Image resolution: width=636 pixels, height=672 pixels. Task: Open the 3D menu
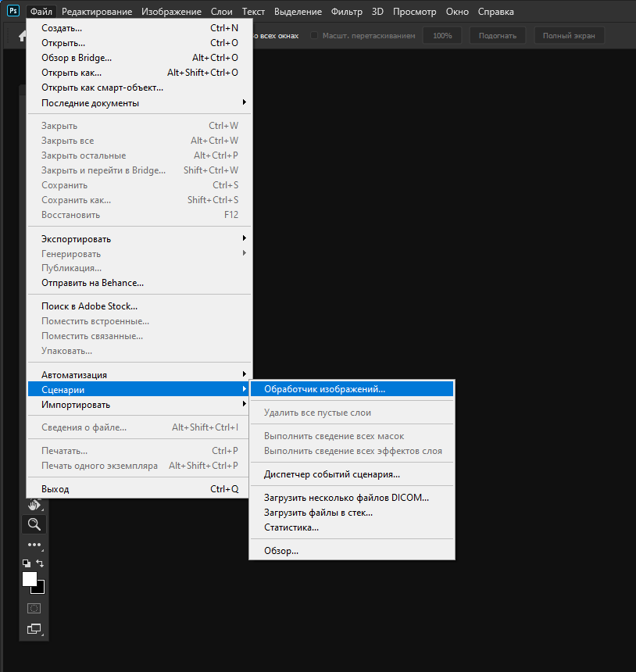(377, 12)
